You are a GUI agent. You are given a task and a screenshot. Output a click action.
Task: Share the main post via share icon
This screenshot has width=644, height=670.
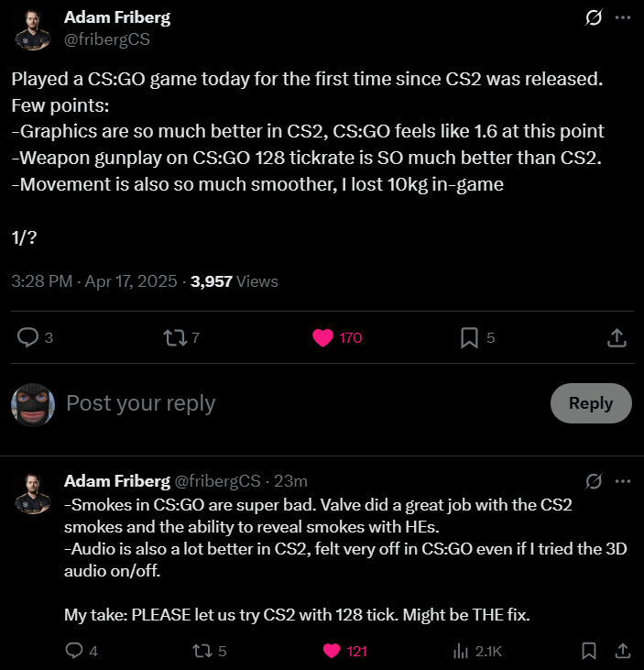click(617, 337)
